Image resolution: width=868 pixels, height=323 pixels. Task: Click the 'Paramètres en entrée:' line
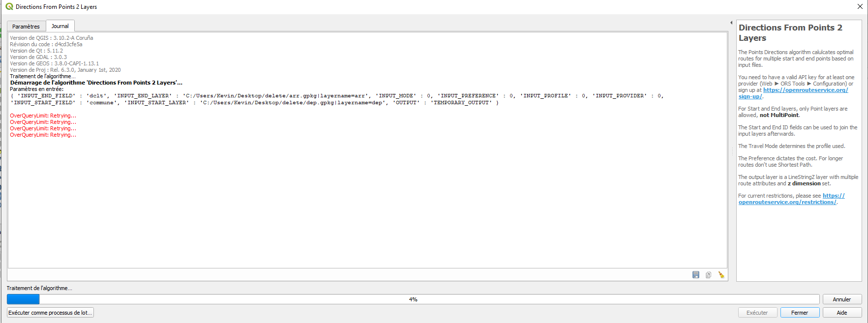(x=37, y=89)
